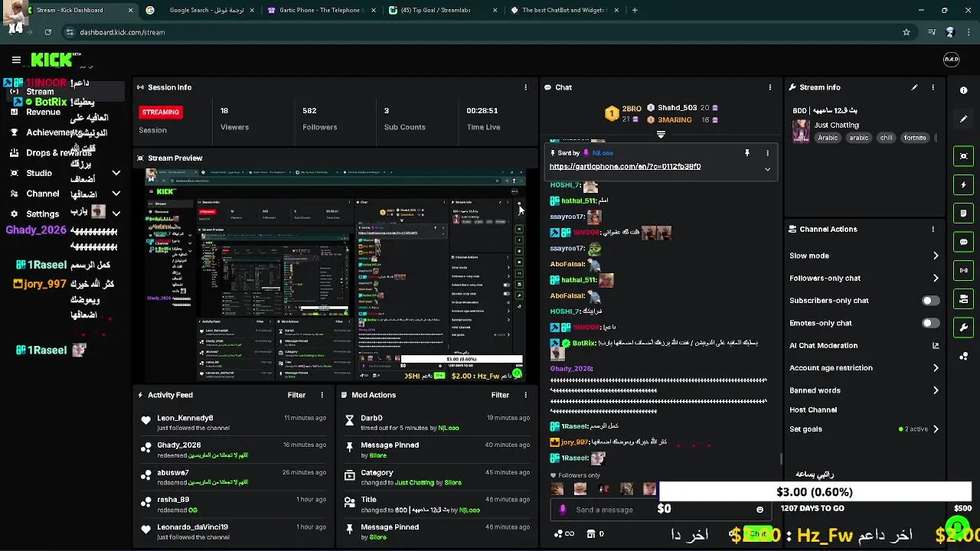Viewport: 980px width, 551px height.
Task: Switch to Gartic Phone browser tab
Action: (x=320, y=10)
